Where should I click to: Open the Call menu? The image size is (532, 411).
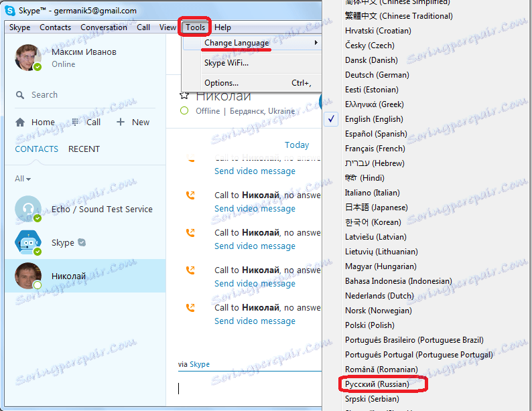coord(143,27)
